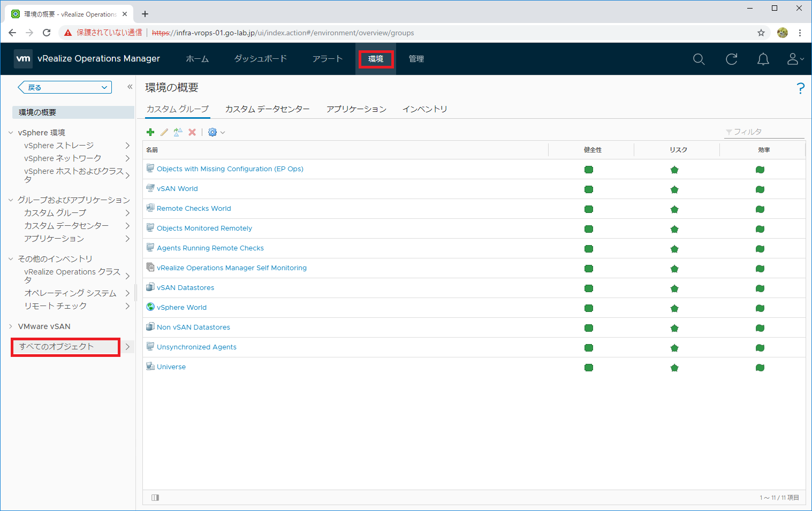Click the green add group plus icon

click(150, 132)
